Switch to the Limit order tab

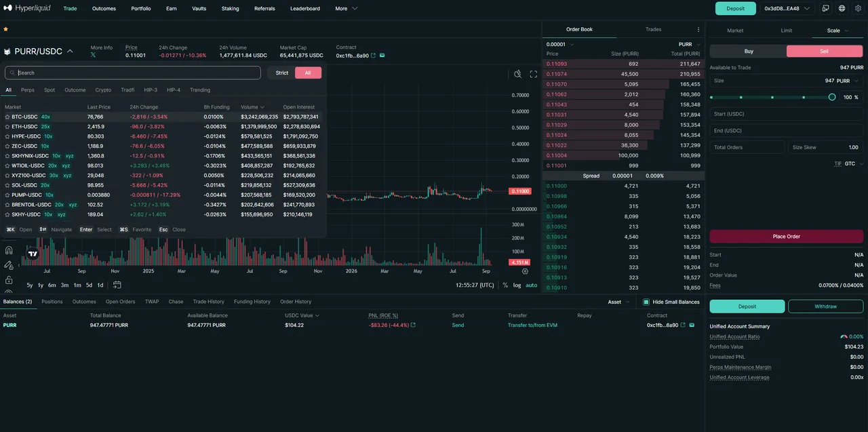point(786,31)
